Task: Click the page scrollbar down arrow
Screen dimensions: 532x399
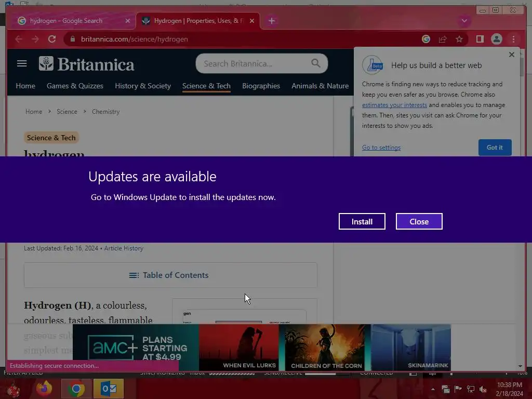Action: pyautogui.click(x=521, y=366)
